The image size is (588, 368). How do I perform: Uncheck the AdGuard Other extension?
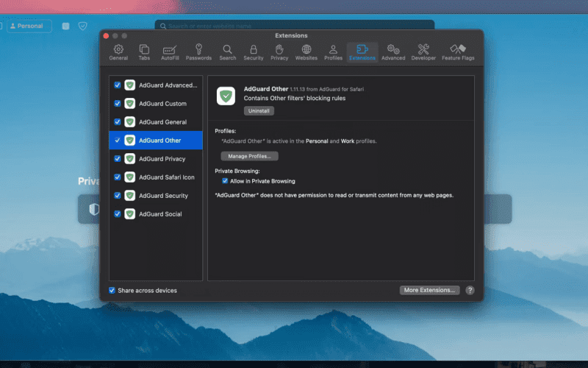(118, 140)
